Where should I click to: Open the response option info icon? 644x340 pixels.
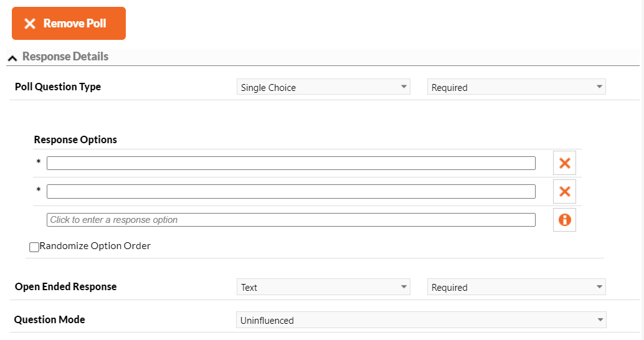564,220
